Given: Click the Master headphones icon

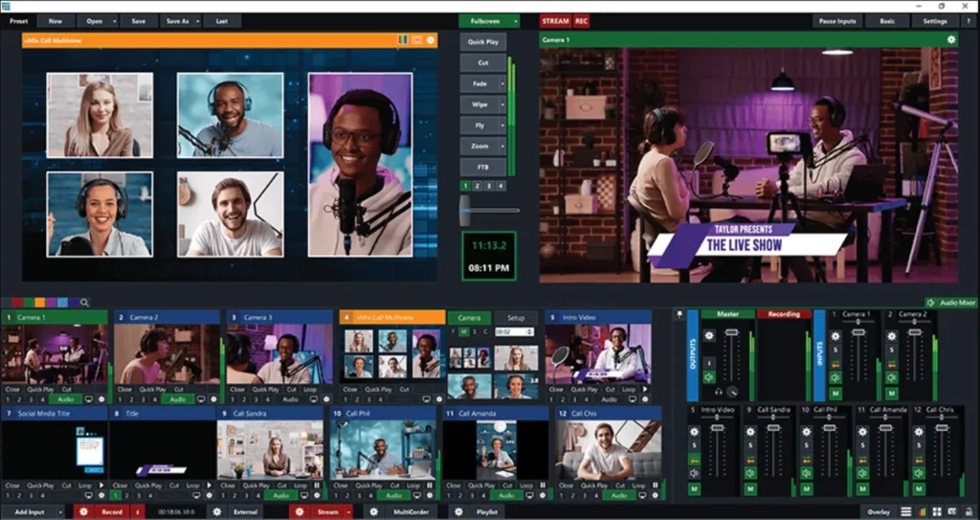Looking at the screenshot, I should pos(719,392).
